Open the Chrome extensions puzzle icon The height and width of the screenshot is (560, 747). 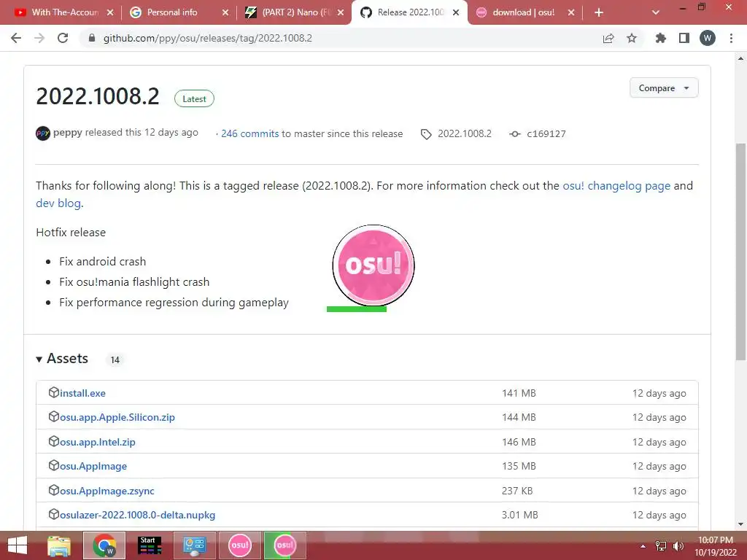(660, 38)
